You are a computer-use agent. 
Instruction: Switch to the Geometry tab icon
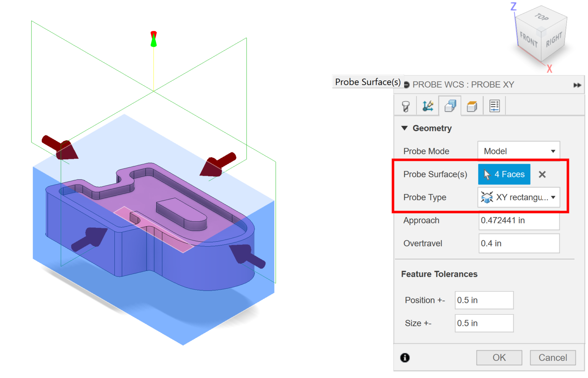tap(450, 105)
